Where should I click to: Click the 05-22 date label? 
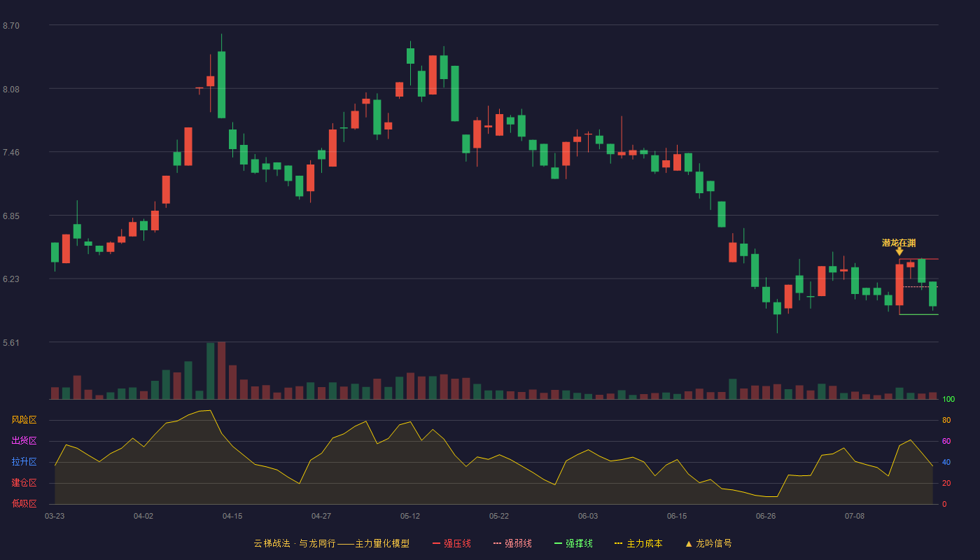(x=499, y=516)
